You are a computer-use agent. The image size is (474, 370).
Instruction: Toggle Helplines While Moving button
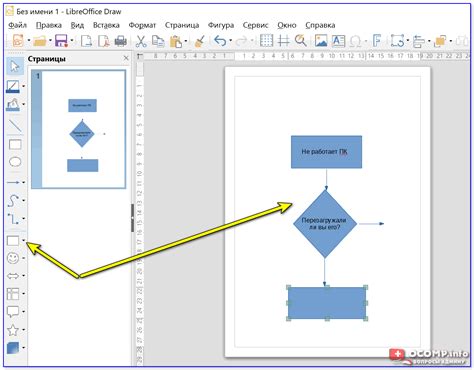pyautogui.click(x=284, y=41)
